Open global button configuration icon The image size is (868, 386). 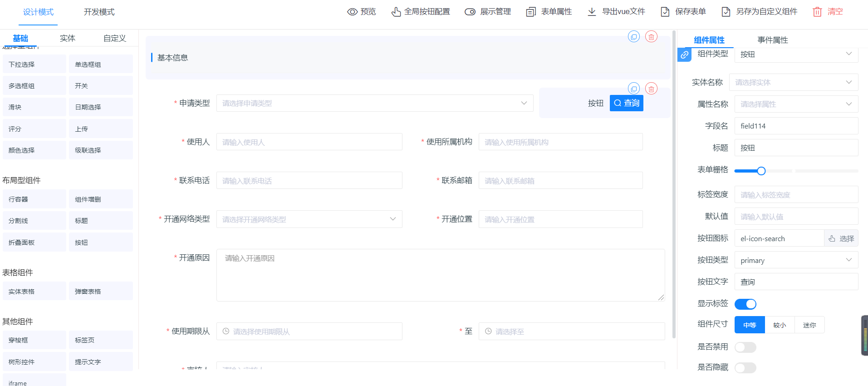396,12
